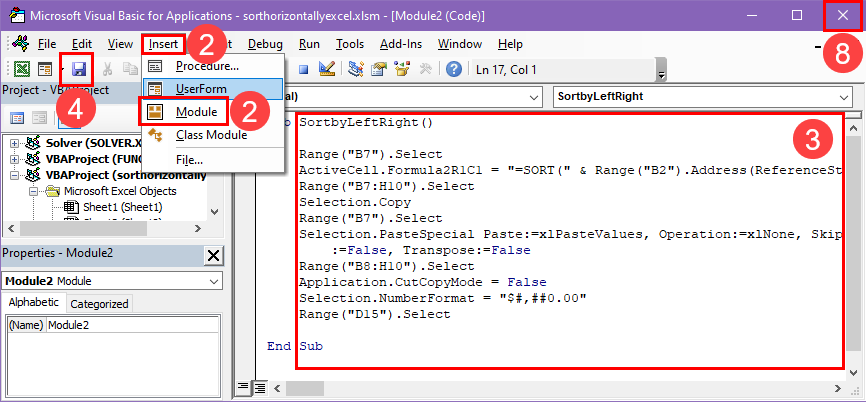The width and height of the screenshot is (866, 402).
Task: Open the Window menu
Action: point(460,44)
